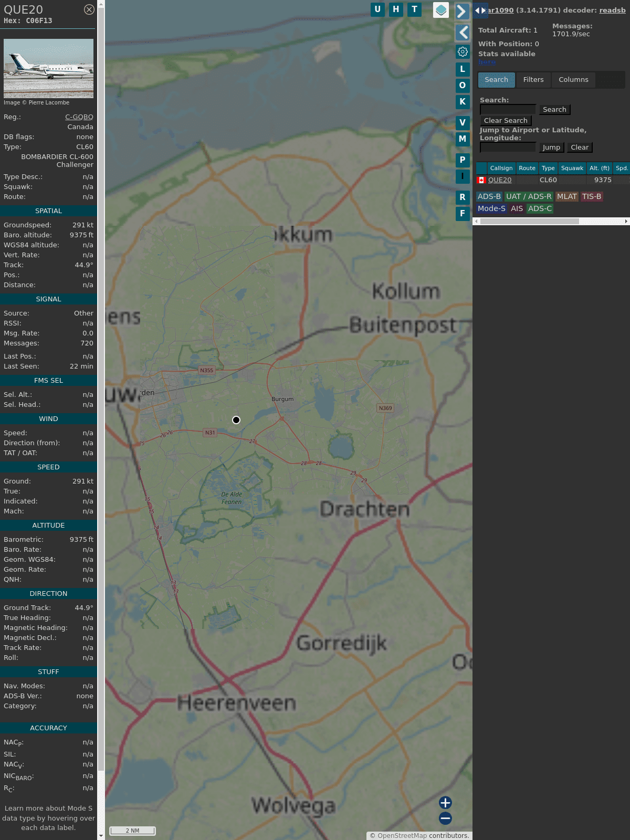This screenshot has height=840, width=630.
Task: Toggle the R map button
Action: (463, 197)
